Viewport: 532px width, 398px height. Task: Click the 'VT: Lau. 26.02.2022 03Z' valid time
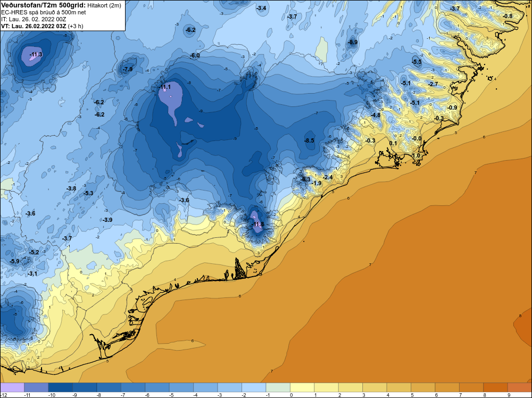pos(34,26)
